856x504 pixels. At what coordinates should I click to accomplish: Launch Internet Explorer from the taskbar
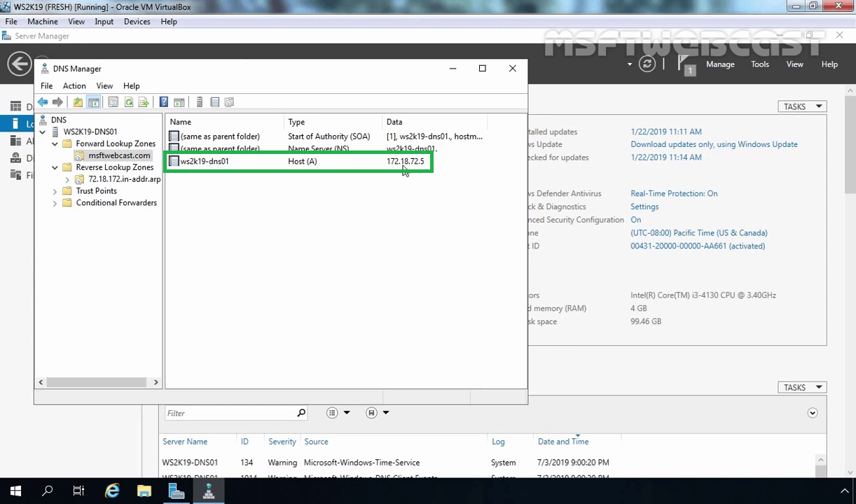pos(112,491)
